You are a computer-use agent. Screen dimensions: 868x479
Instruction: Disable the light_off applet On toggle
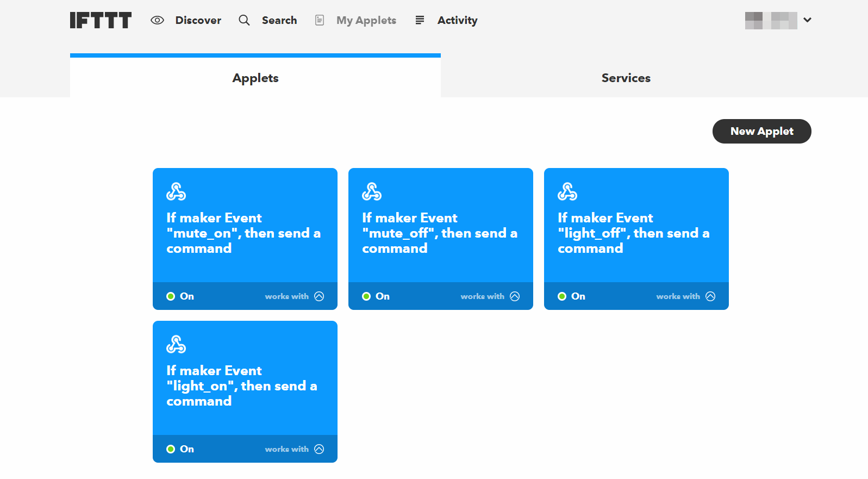coord(571,296)
